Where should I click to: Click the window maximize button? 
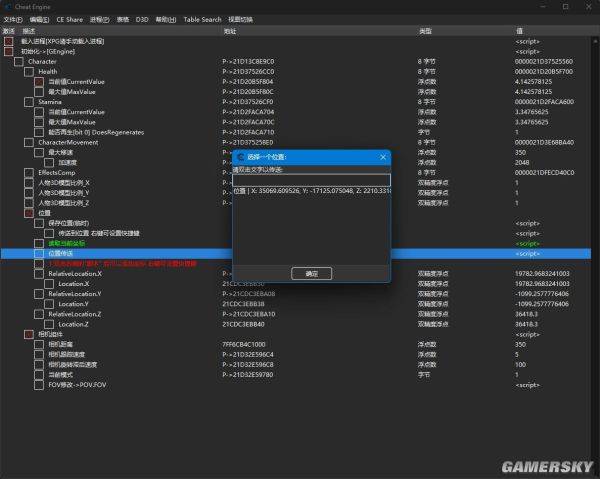point(565,7)
